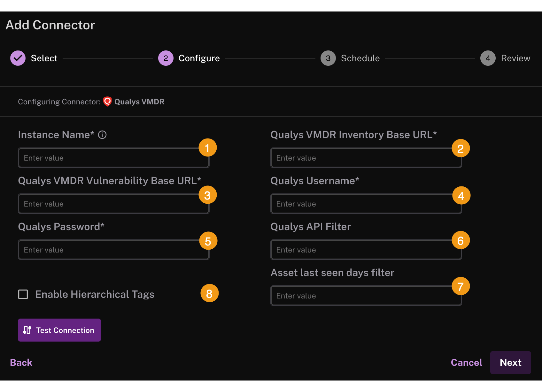Click the step 3 Schedule circle
The width and height of the screenshot is (542, 392).
point(328,58)
